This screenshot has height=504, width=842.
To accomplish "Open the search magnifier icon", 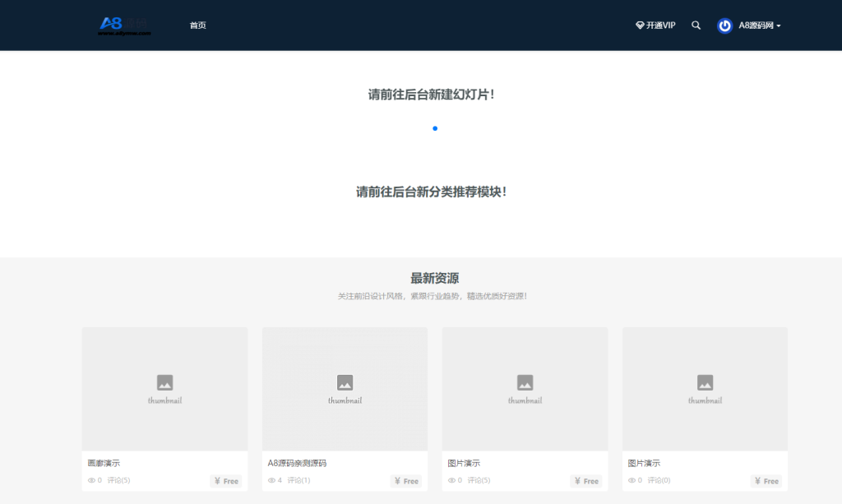I will [696, 25].
